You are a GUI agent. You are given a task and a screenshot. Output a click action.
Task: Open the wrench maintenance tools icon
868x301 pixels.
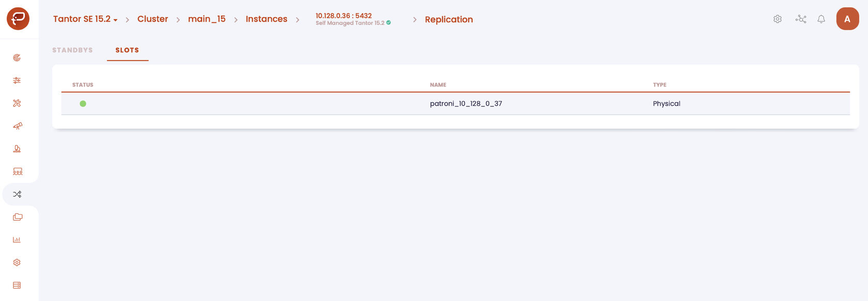pyautogui.click(x=17, y=103)
